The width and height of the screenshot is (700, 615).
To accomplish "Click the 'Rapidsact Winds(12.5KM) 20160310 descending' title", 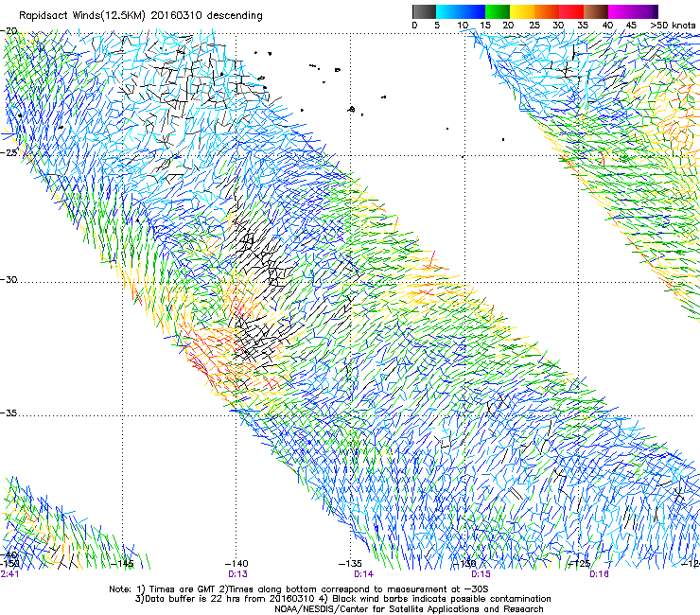I will click(141, 16).
